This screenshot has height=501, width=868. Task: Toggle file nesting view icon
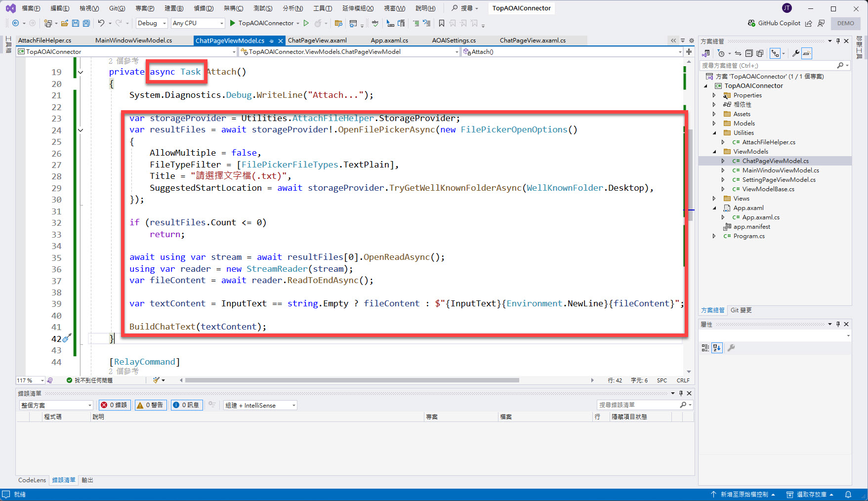pos(775,53)
